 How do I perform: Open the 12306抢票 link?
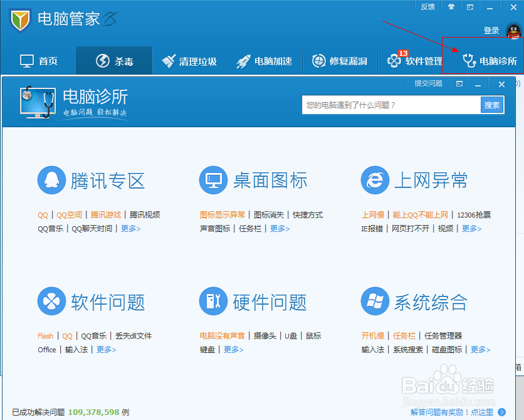(x=474, y=215)
